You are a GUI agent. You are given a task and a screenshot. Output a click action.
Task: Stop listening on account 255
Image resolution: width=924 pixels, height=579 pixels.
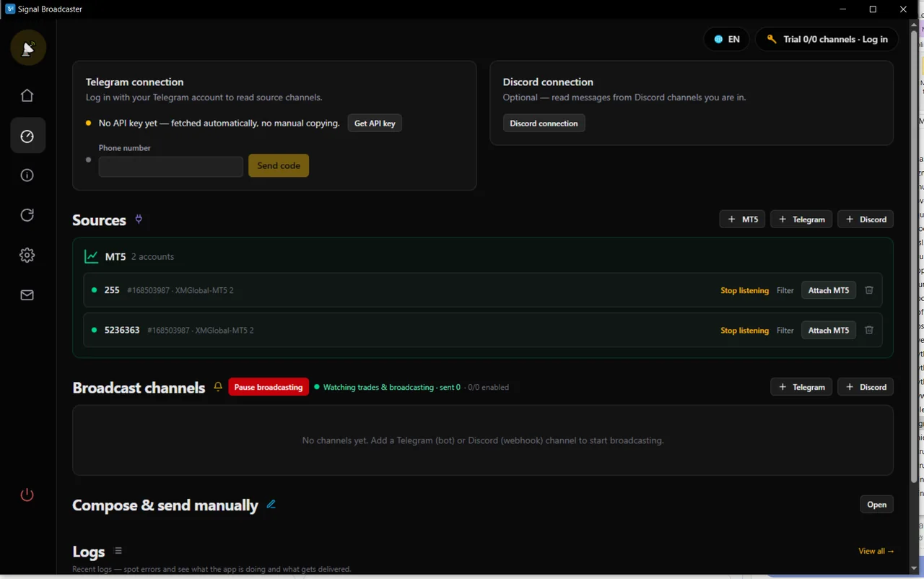[x=744, y=290]
